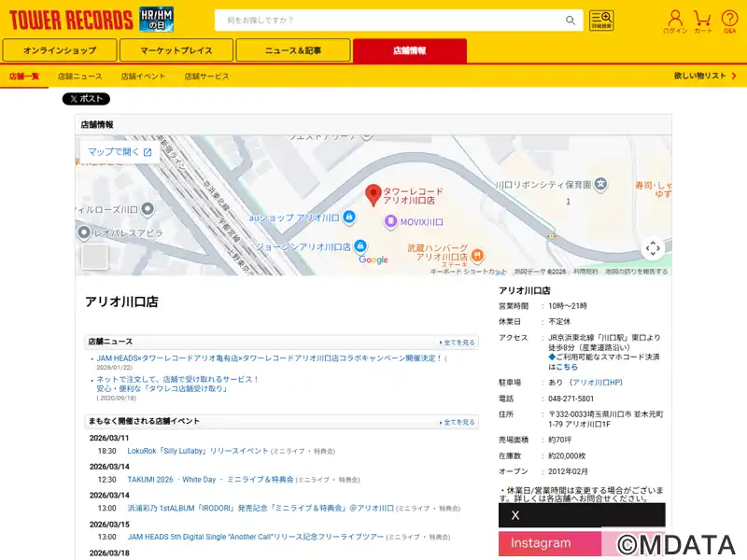Click the X social media banner
This screenshot has height=560, width=747.
(x=582, y=515)
